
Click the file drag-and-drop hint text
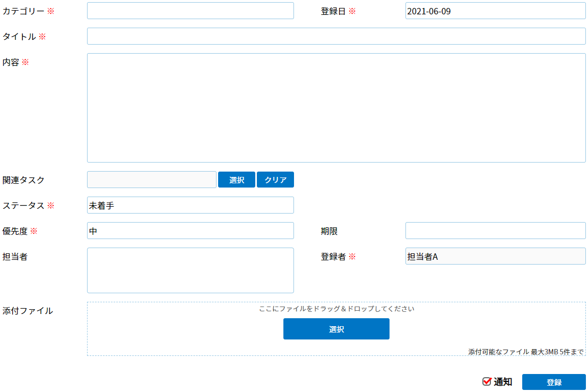tap(336, 309)
